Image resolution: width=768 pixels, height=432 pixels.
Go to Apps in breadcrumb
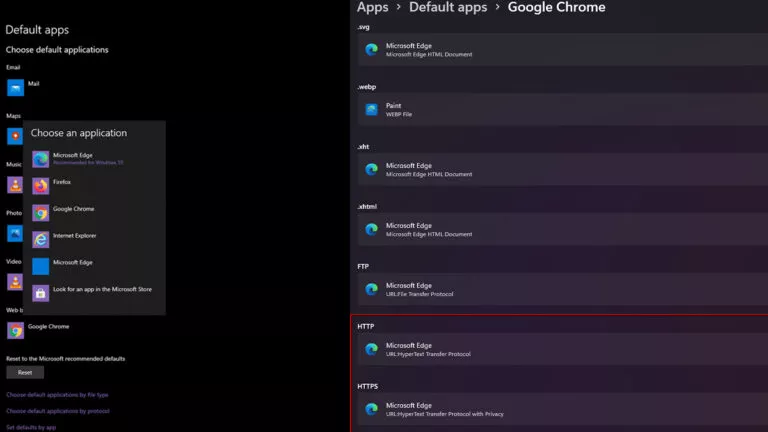tap(372, 7)
